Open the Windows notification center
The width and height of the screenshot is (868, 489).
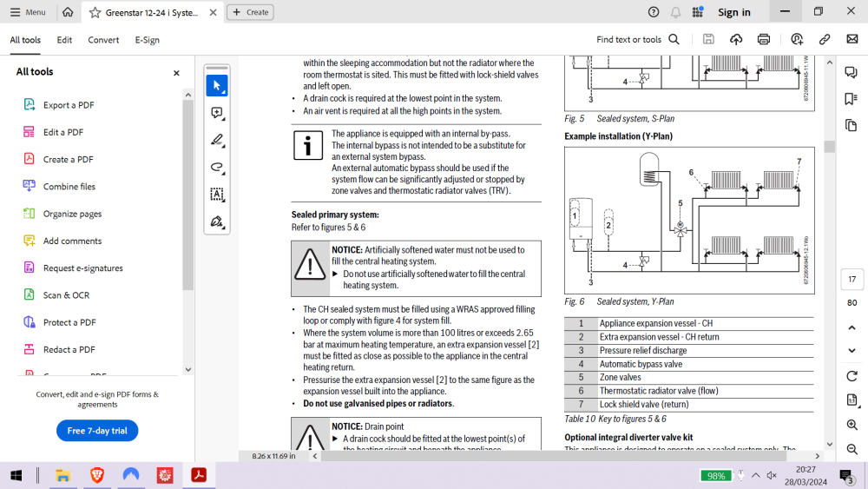[845, 476]
